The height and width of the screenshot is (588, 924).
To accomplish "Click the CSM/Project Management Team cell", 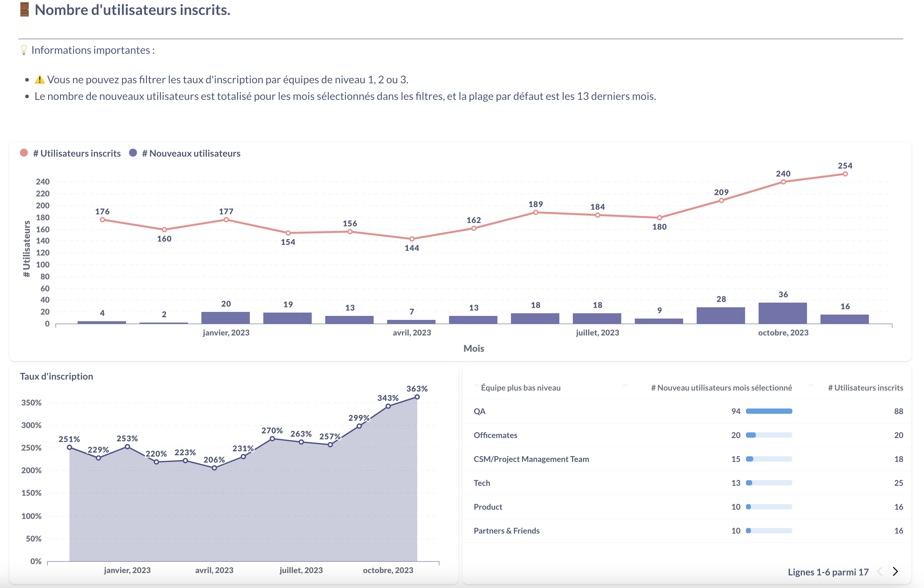I will pyautogui.click(x=531, y=459).
